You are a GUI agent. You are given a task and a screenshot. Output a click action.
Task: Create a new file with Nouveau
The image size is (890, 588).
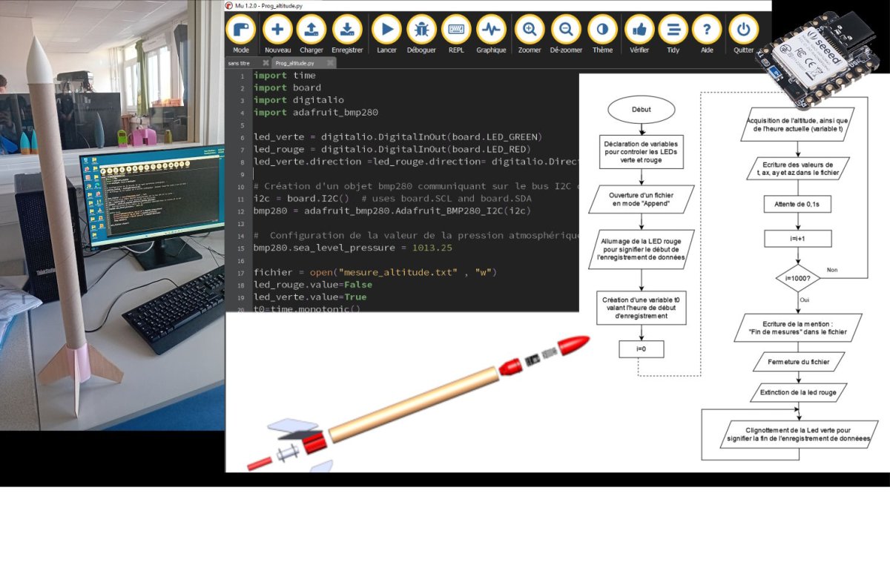(x=277, y=30)
